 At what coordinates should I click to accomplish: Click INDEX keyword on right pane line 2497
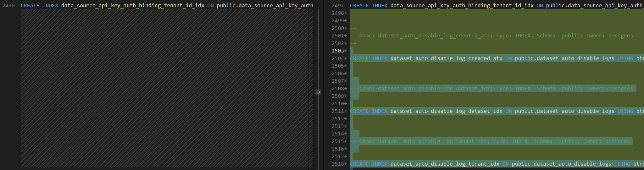(x=380, y=6)
